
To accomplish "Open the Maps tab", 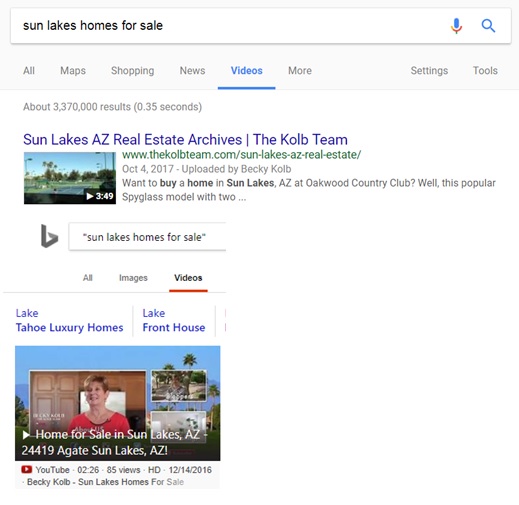I will click(73, 71).
